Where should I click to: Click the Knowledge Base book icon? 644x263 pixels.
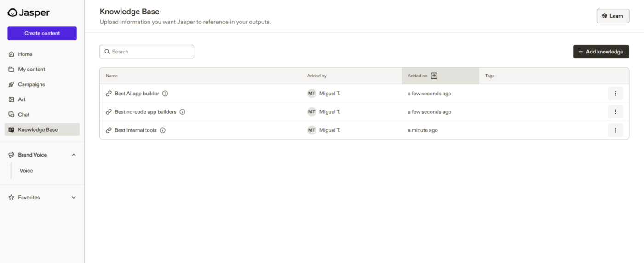[x=11, y=130]
